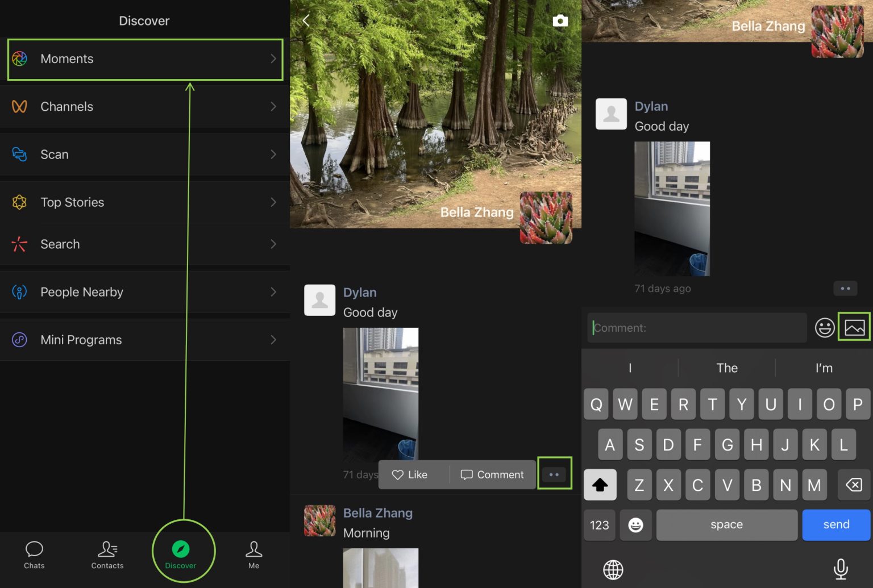Tap the globe key to change keyboard language
Screen dimensions: 873x588
pyautogui.click(x=613, y=570)
